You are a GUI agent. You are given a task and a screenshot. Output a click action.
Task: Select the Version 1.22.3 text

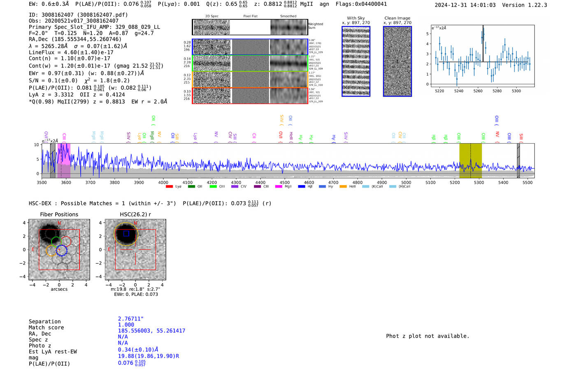point(525,5)
